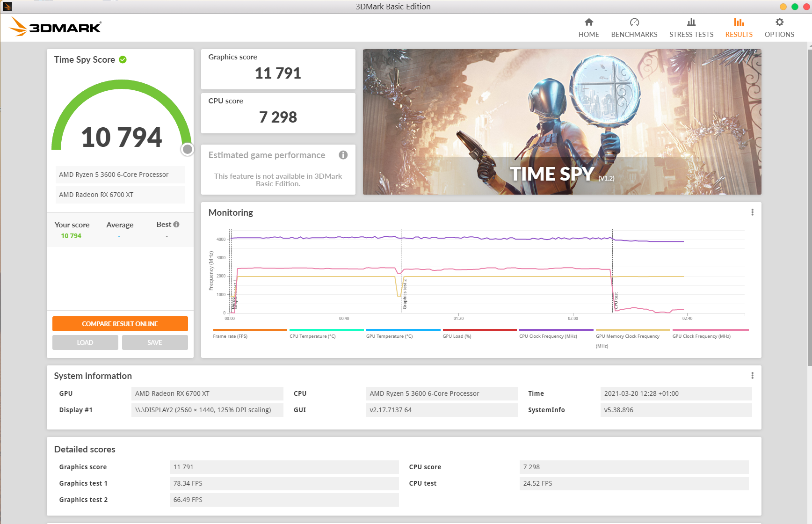Click the CPU value field in System information
The image size is (812, 524).
coord(442,393)
